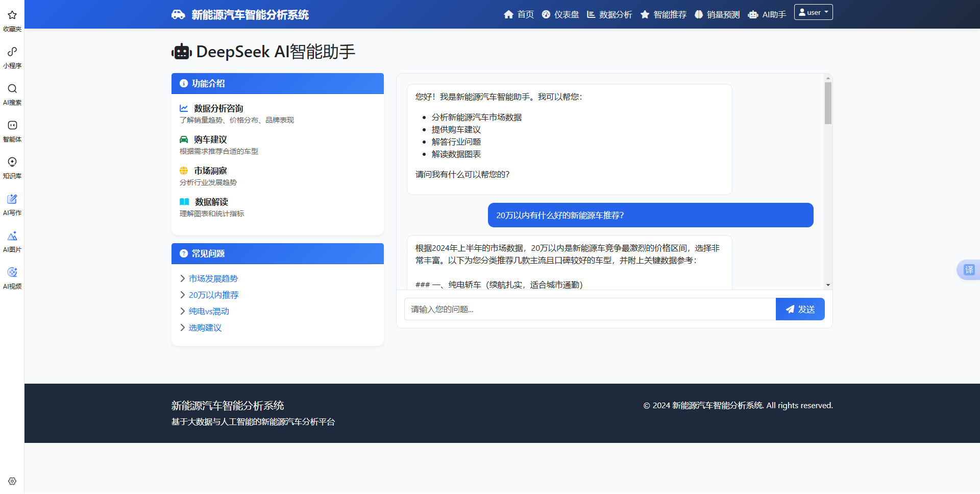Focus the 请输入您的问题 input box
The image size is (980, 494).
click(x=590, y=309)
